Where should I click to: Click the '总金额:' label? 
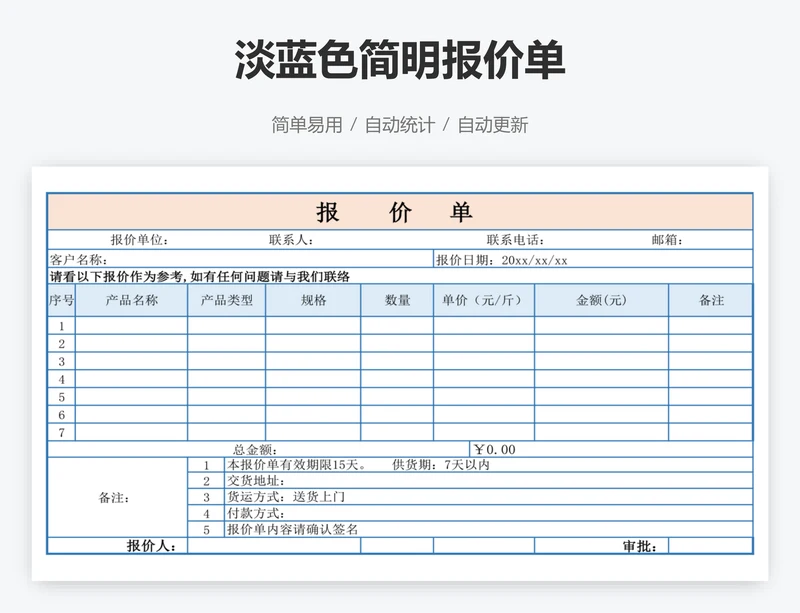click(x=255, y=450)
